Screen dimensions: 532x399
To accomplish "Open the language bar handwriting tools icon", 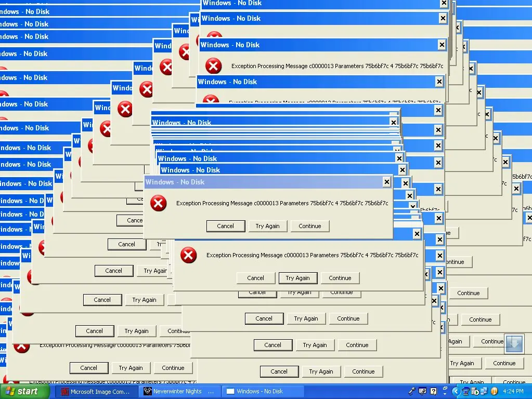I will click(422, 392).
